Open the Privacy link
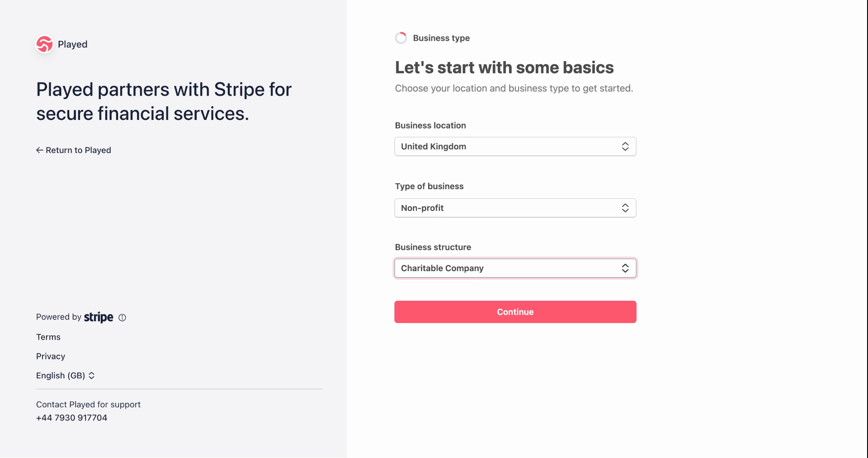 [51, 357]
